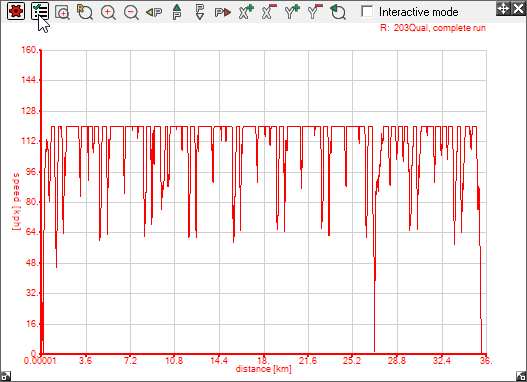Pan the plot right with P arrow
527x382 pixels.
point(223,12)
